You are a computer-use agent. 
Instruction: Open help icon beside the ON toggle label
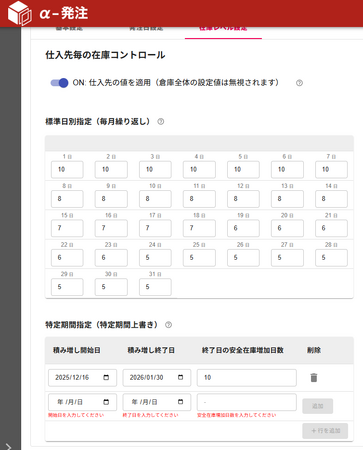coord(299,83)
